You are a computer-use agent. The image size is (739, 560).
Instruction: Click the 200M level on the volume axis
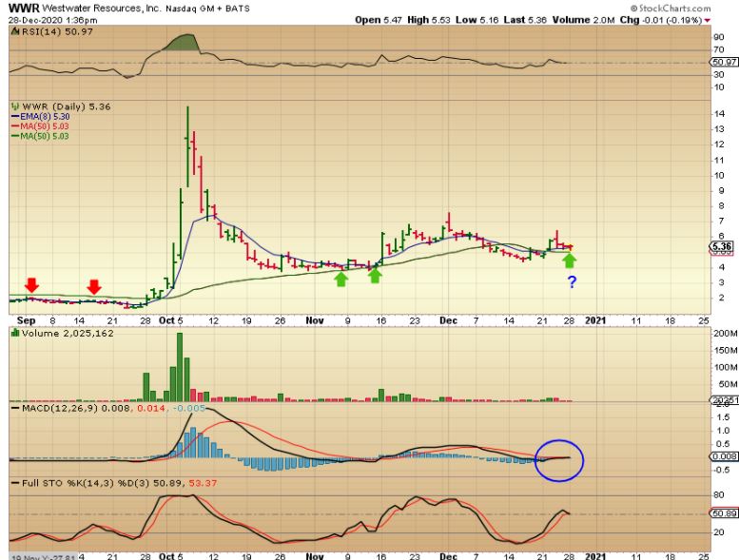(725, 334)
